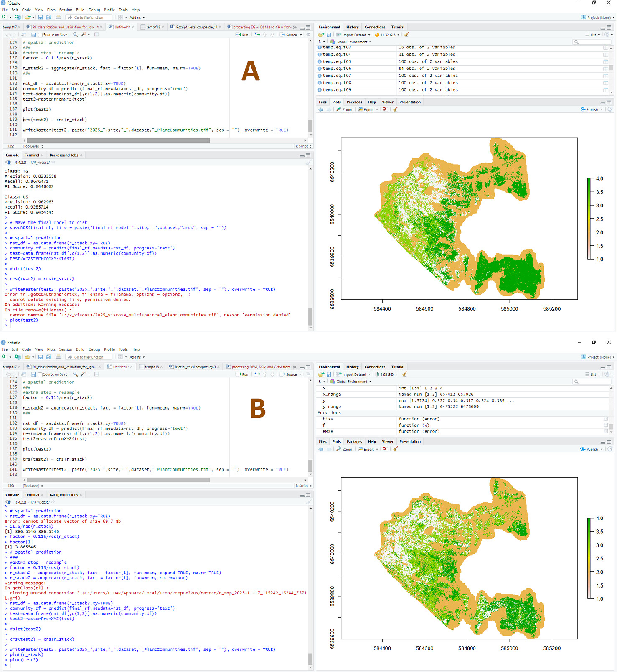Click Zoom button in top window Plots pane
This screenshot has height=672, width=617.
344,109
